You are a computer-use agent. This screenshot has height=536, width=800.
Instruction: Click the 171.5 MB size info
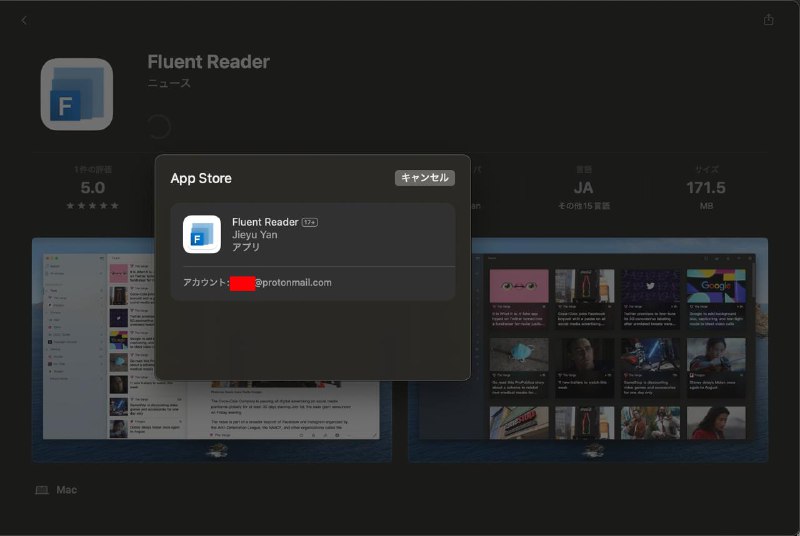tap(706, 188)
